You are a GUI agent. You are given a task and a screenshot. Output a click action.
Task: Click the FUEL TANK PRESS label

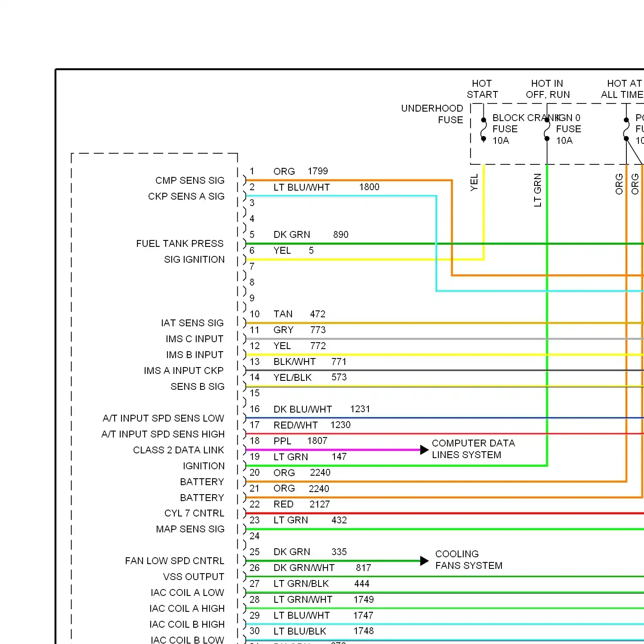pyautogui.click(x=180, y=243)
